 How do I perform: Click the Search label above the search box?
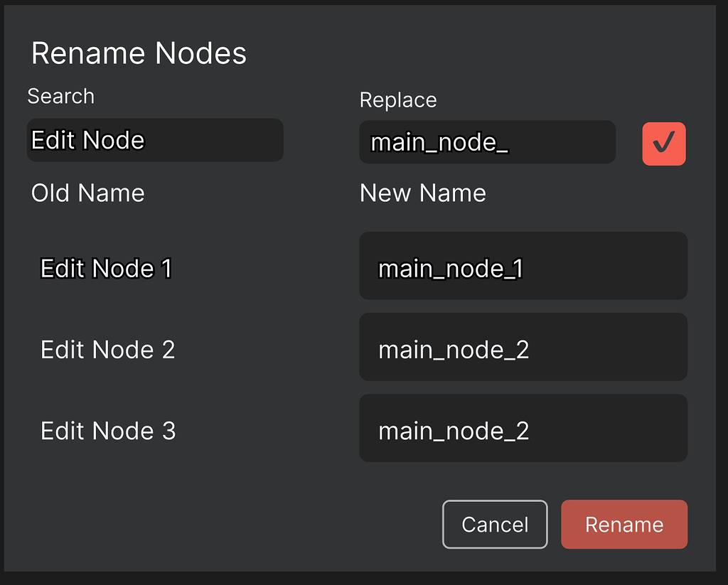60,96
